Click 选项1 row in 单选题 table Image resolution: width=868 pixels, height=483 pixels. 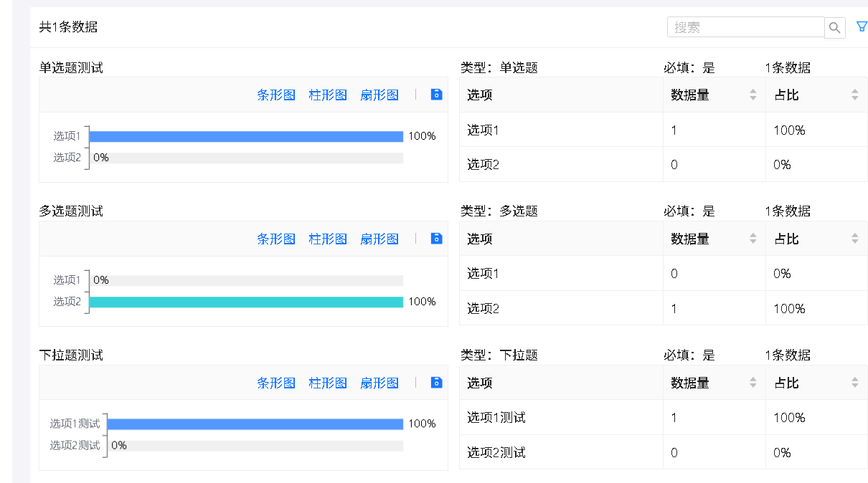[x=664, y=130]
